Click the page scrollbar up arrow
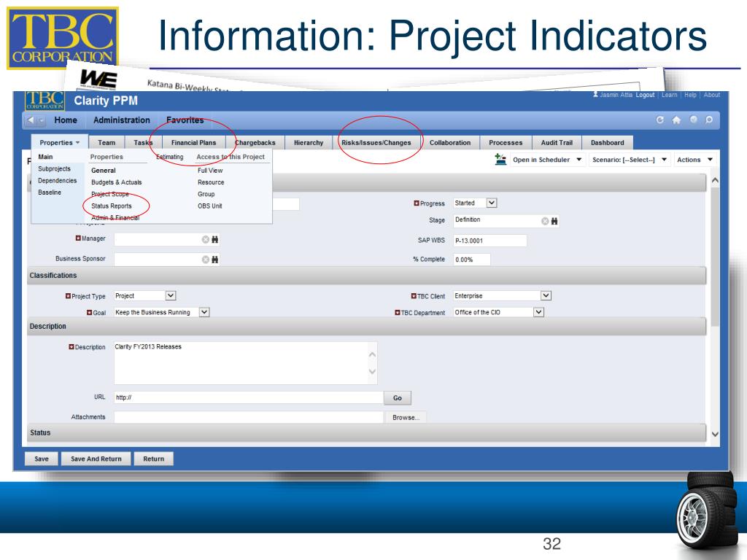Image resolution: width=747 pixels, height=560 pixels. tap(715, 181)
